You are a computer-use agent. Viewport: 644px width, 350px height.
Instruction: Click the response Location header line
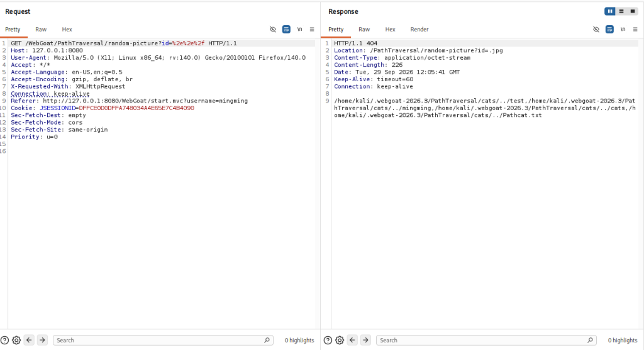[418, 50]
